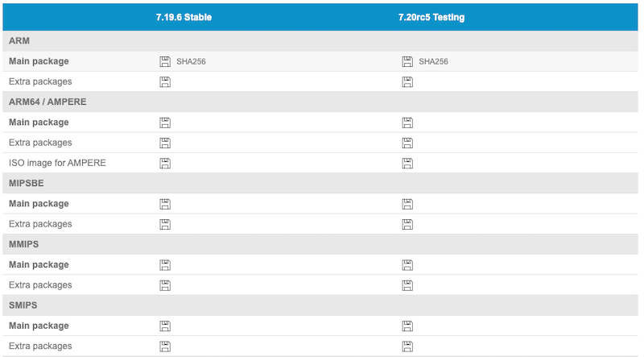Open SHA256 checksum for ARM Testing package
The image size is (644, 357).
pos(433,61)
